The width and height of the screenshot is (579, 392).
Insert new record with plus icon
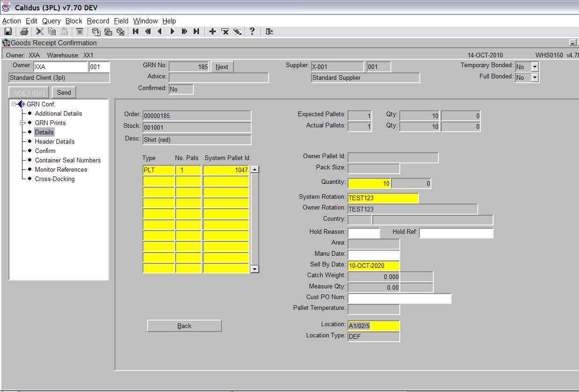212,31
